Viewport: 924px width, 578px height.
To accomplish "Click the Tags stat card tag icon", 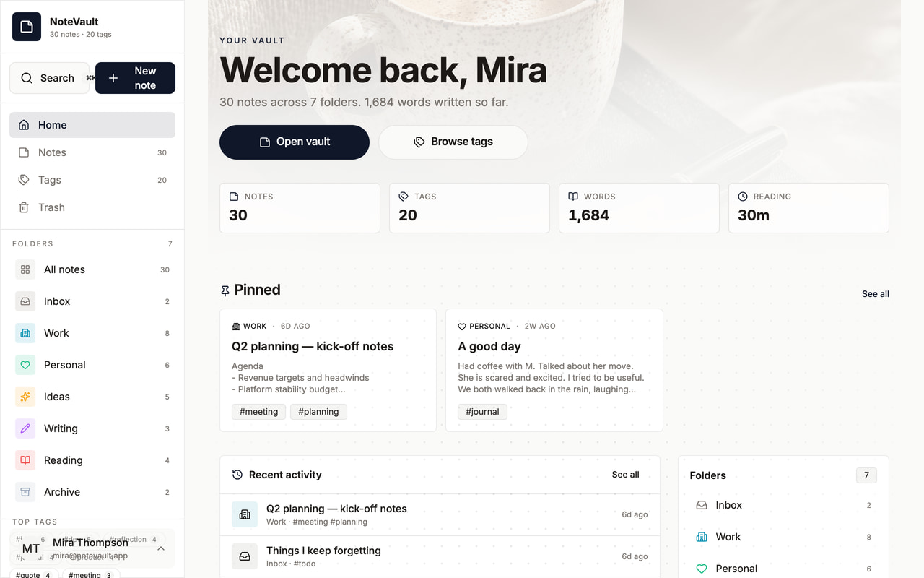I will pyautogui.click(x=404, y=197).
